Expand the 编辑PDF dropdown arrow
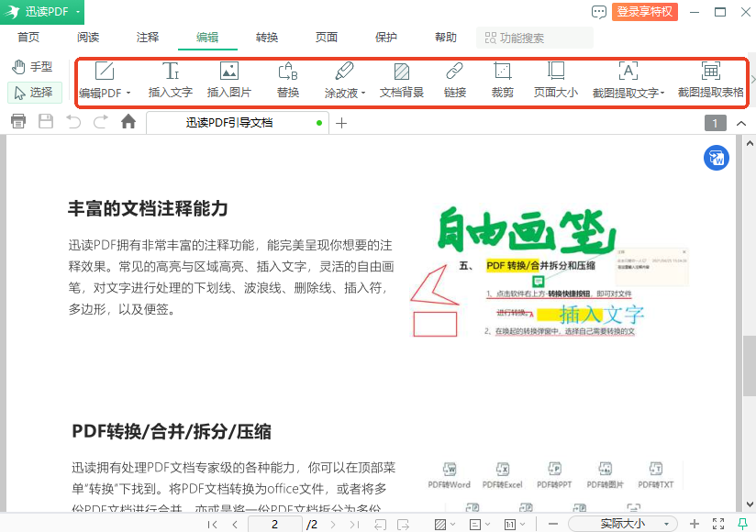 click(x=128, y=93)
